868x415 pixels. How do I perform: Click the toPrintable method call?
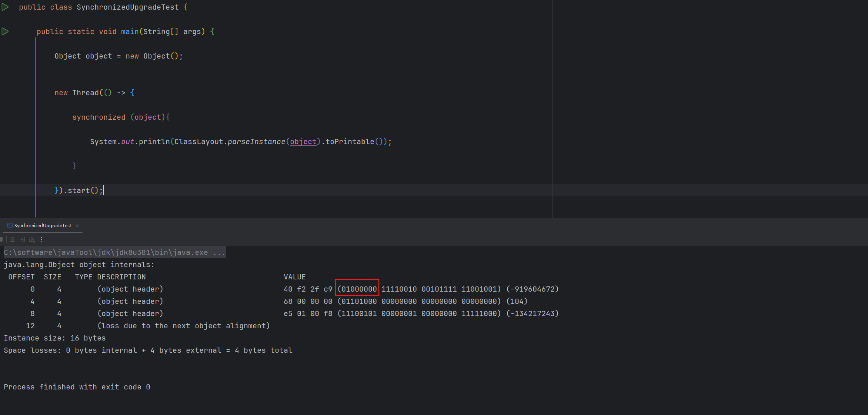350,142
